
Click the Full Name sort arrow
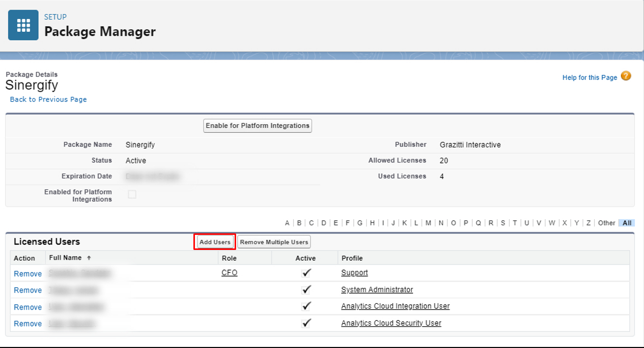[89, 257]
